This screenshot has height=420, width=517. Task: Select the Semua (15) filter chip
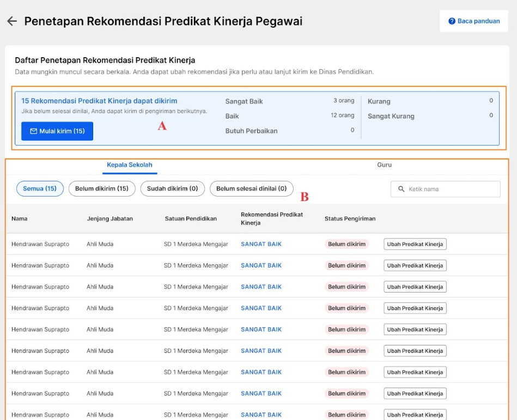point(40,188)
